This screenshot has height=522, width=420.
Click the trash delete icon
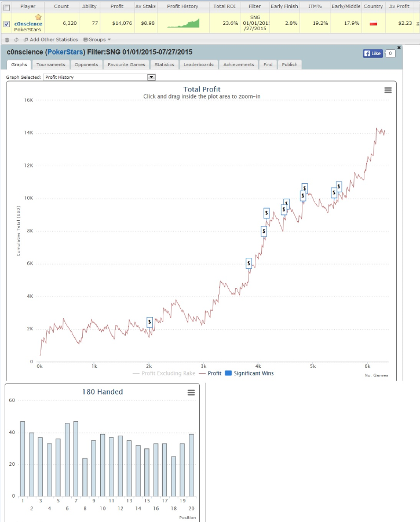click(7, 39)
